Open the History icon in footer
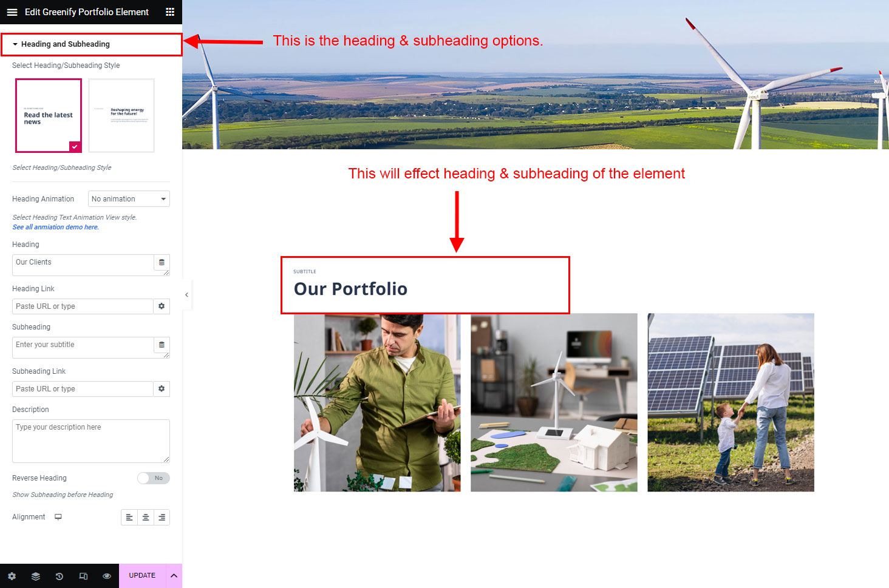 pos(60,576)
